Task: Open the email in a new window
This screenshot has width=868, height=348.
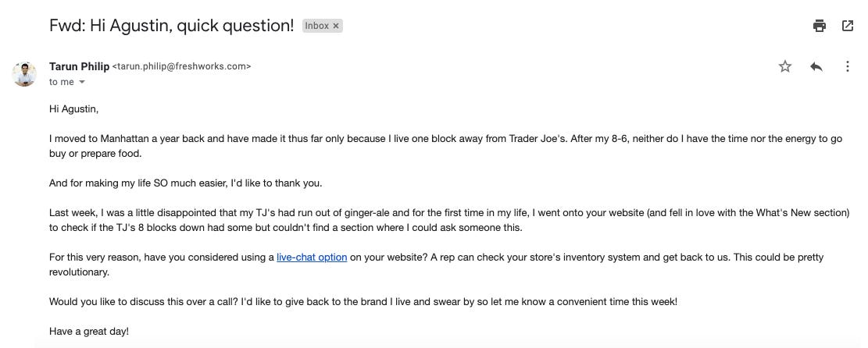Action: (847, 26)
